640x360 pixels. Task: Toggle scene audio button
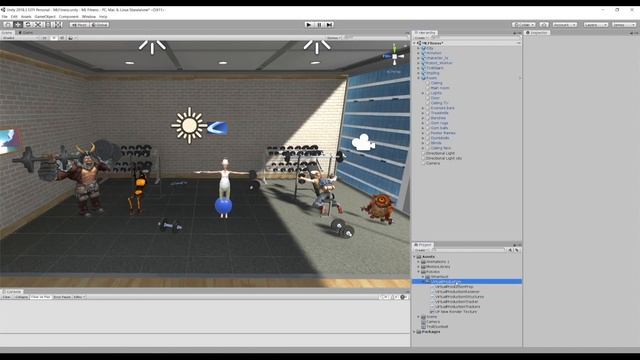(x=62, y=38)
